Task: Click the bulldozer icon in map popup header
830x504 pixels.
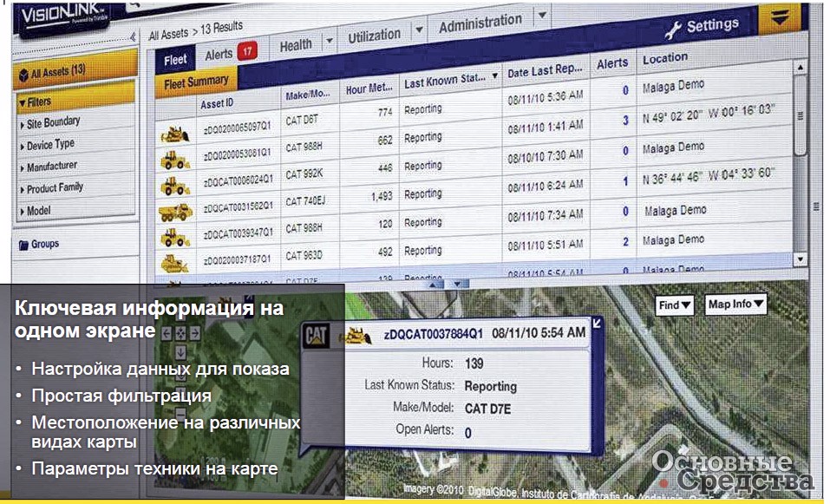Action: click(358, 336)
